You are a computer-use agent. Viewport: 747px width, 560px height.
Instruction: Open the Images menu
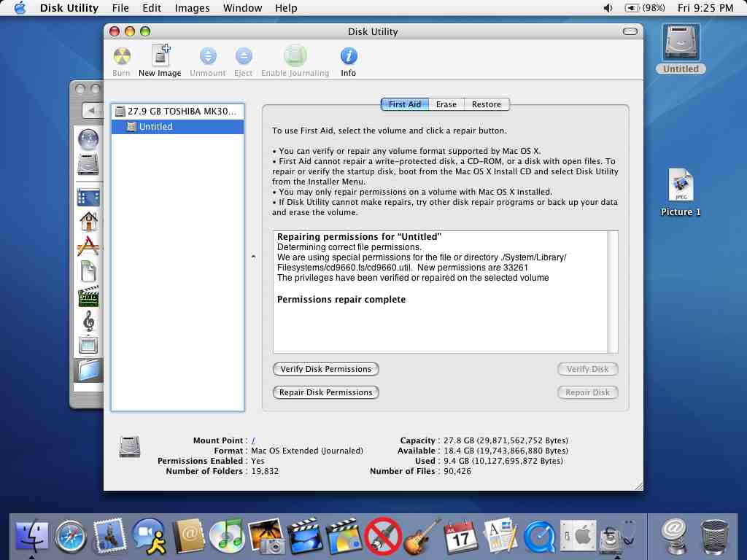tap(192, 8)
